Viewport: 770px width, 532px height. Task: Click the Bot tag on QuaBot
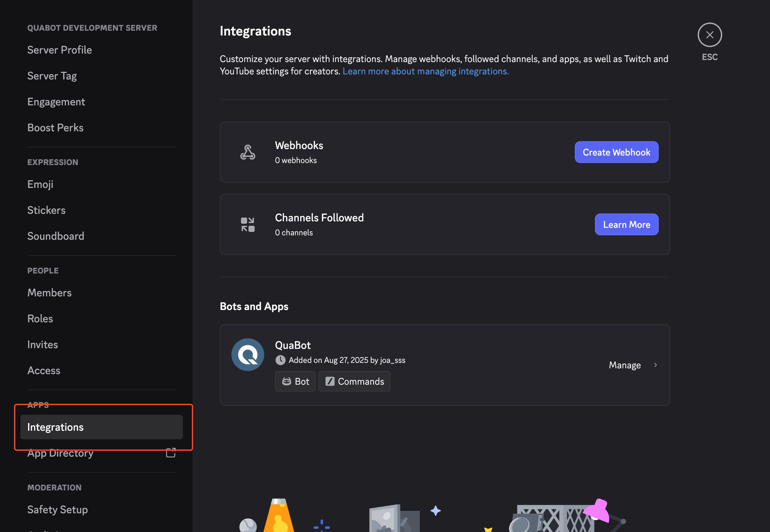(295, 381)
